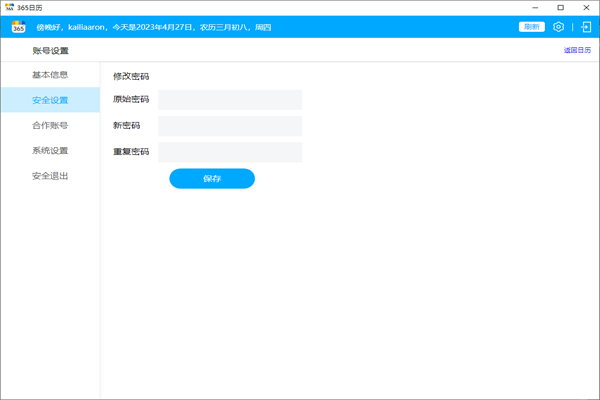Follow the 返回日历 link

coord(577,50)
